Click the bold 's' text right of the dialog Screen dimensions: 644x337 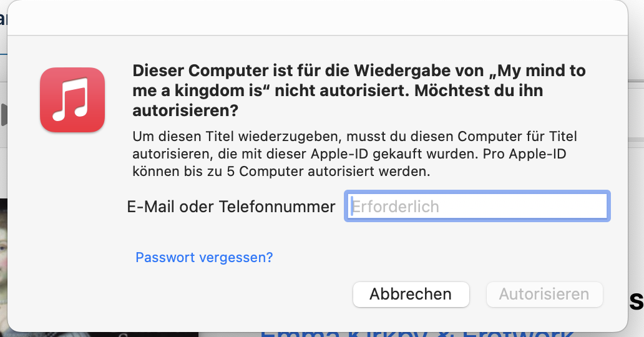coord(636,301)
